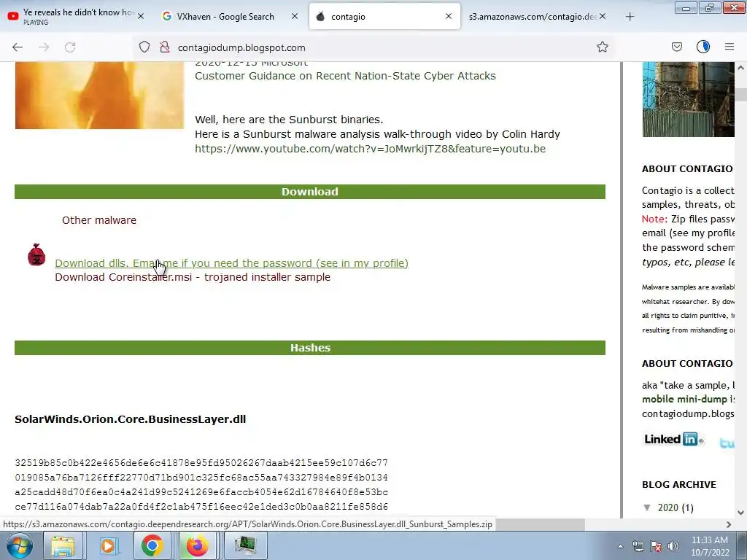Image resolution: width=747 pixels, height=560 pixels.
Task: Close the YouTube Ye reveals tab
Action: (141, 16)
